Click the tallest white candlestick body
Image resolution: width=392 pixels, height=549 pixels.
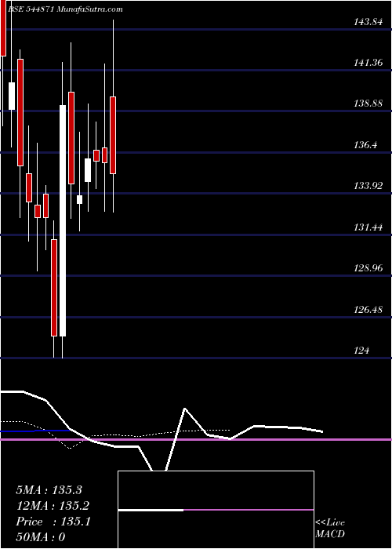[x=63, y=220]
